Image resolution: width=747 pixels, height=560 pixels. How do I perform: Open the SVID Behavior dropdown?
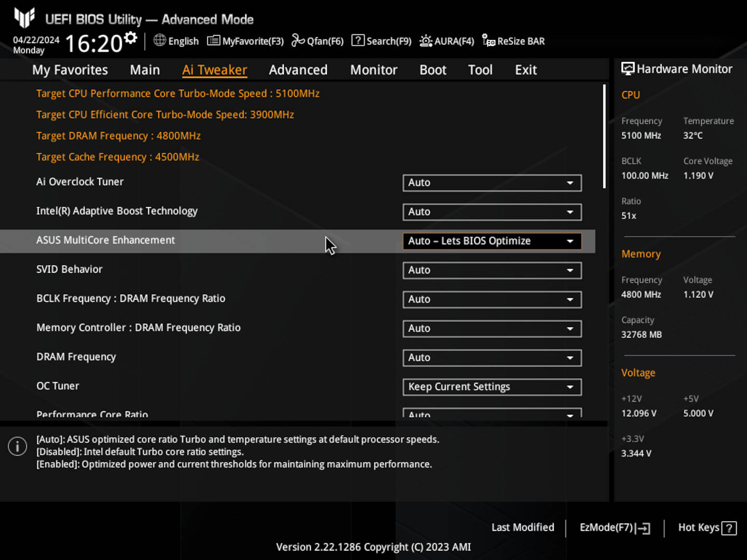pyautogui.click(x=492, y=270)
